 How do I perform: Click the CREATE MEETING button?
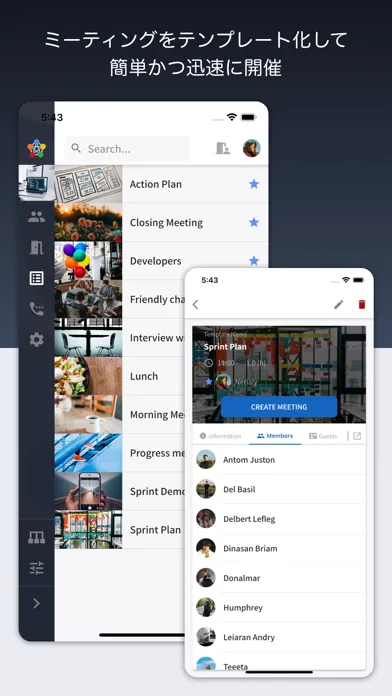click(279, 407)
